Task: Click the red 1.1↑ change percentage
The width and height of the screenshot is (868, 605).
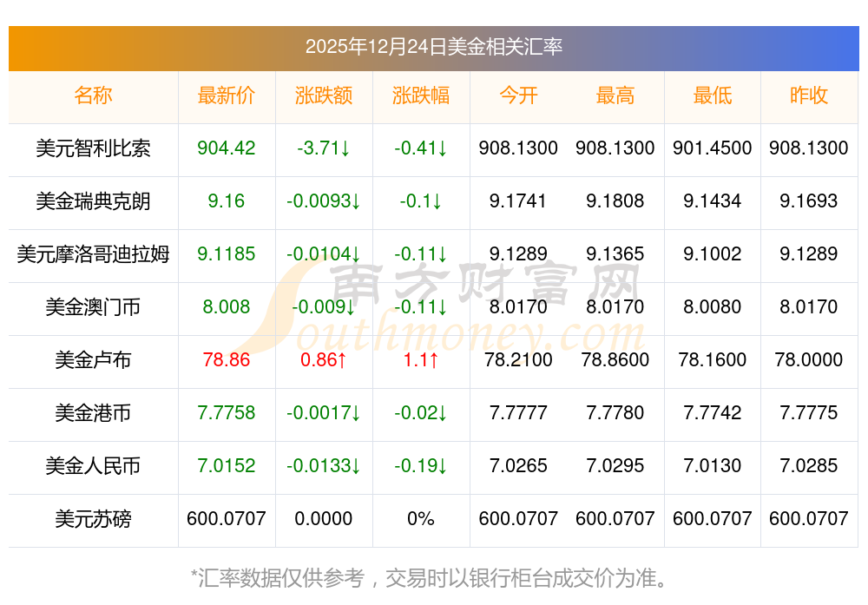Action: click(x=420, y=360)
